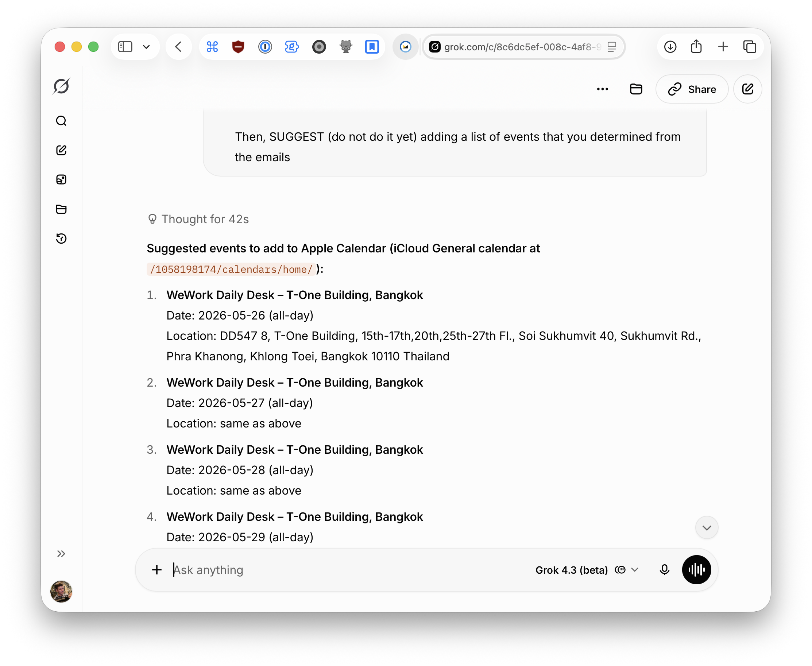Open Projects folder icon in the sidebar

61,209
